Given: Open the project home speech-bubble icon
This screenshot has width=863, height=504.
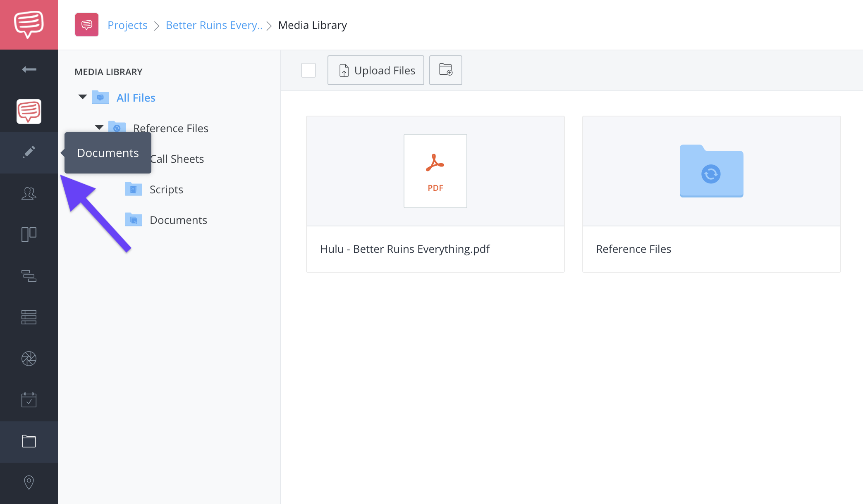Looking at the screenshot, I should click(x=29, y=112).
